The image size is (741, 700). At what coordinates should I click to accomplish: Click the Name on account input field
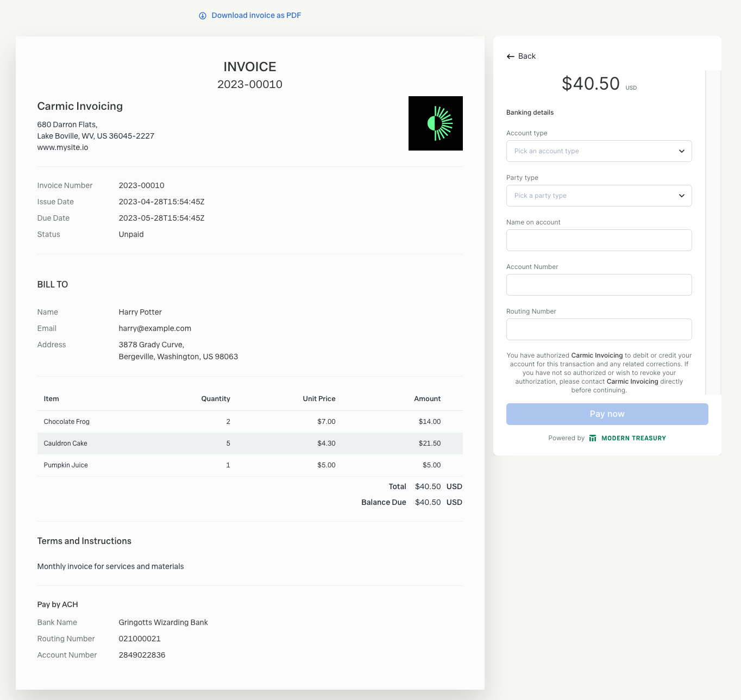[x=599, y=240]
